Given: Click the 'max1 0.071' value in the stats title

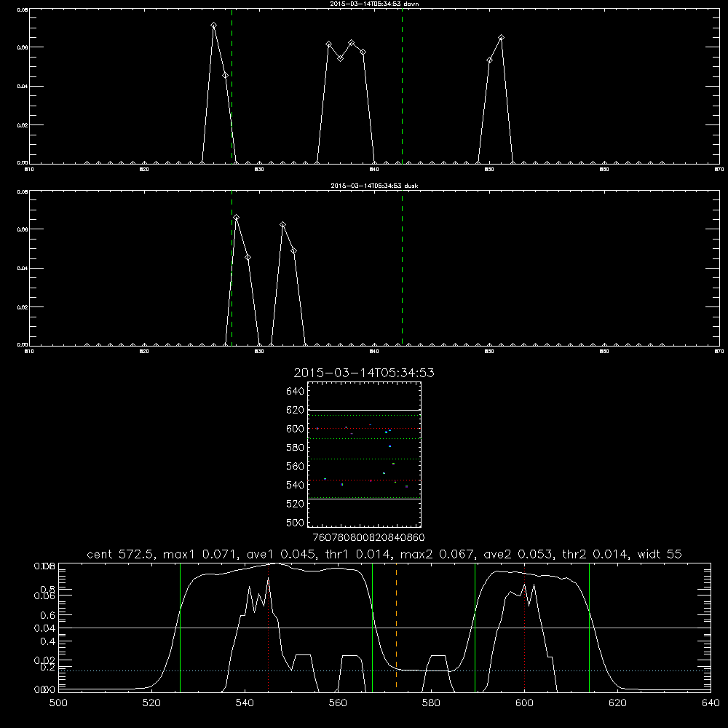Looking at the screenshot, I should tap(201, 554).
